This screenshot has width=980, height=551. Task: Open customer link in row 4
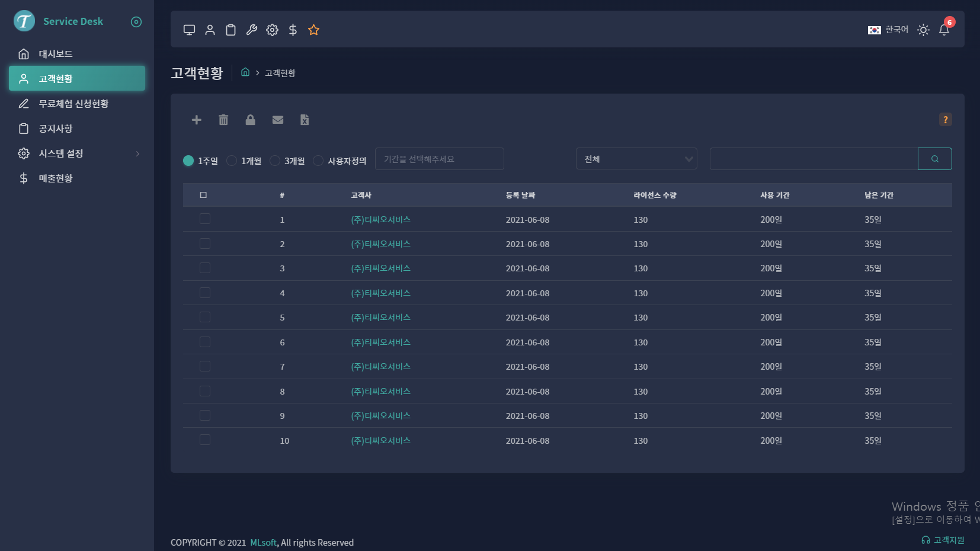tap(381, 293)
